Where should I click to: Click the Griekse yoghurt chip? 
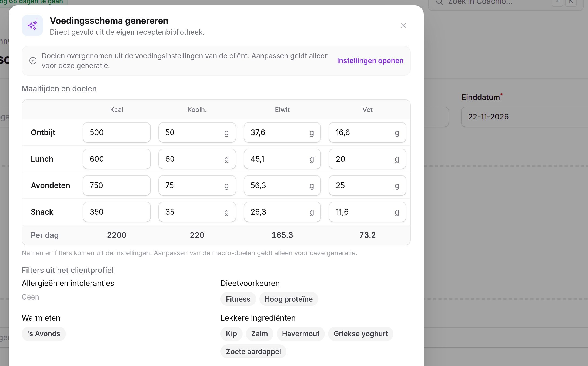[361, 334]
